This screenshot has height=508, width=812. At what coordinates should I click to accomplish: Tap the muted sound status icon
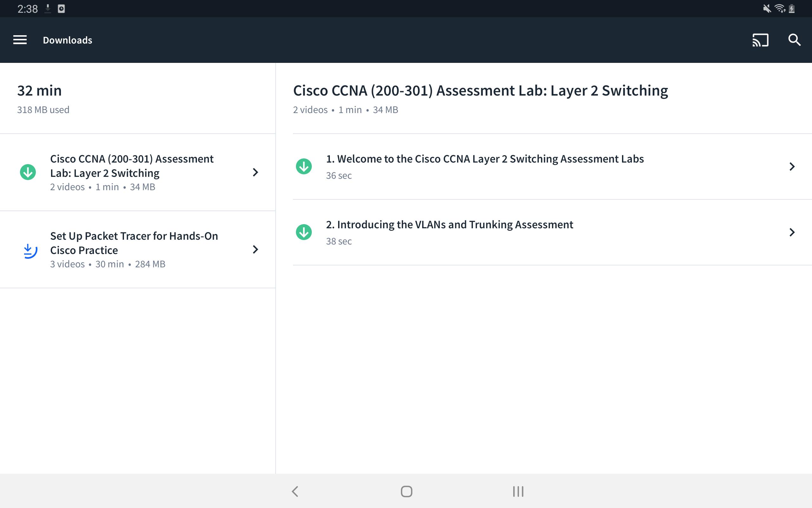coord(767,9)
